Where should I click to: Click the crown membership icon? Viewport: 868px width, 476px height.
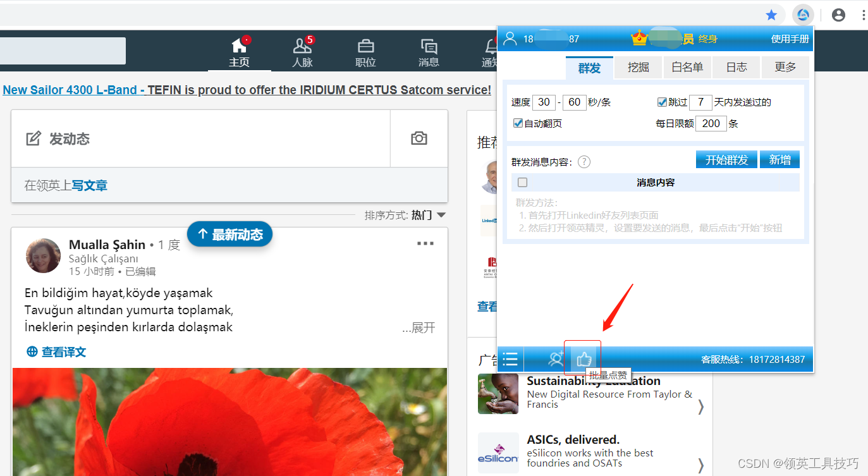[x=639, y=39]
